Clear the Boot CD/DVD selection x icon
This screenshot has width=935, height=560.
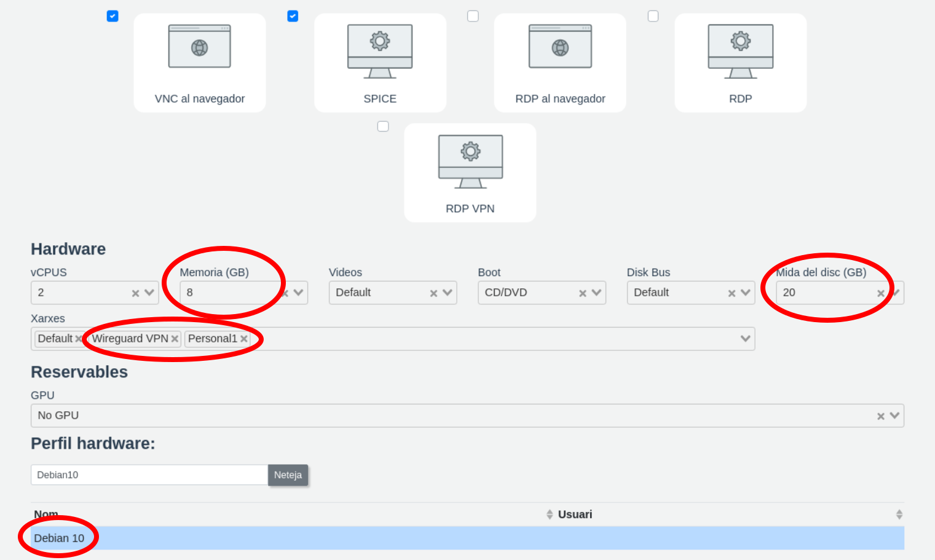[582, 293]
